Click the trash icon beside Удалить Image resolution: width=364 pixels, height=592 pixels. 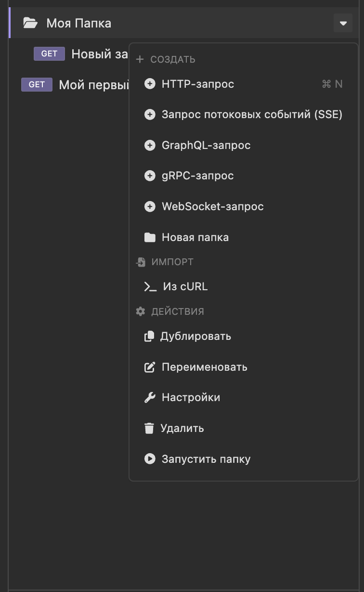pos(150,428)
